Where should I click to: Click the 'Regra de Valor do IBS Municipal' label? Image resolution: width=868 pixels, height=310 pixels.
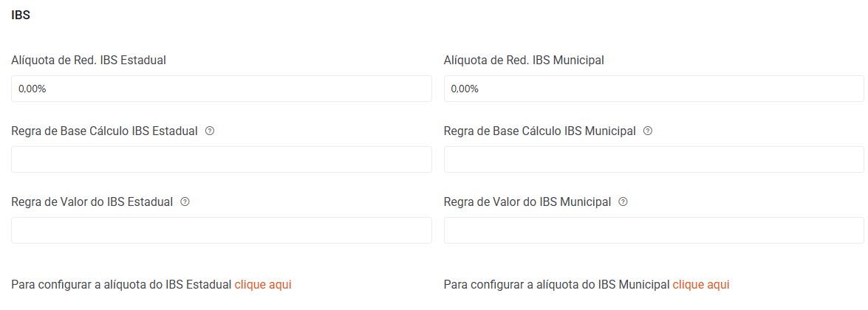tap(527, 202)
